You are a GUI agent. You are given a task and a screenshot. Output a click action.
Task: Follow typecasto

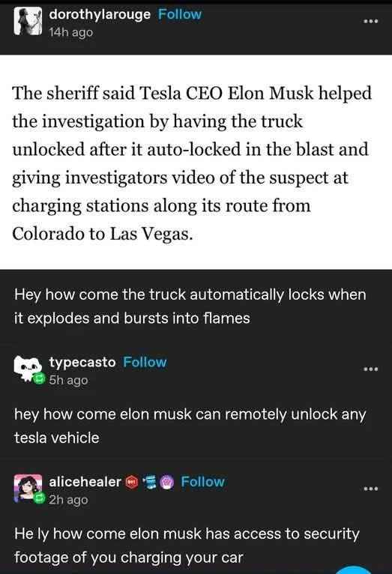coord(145,362)
